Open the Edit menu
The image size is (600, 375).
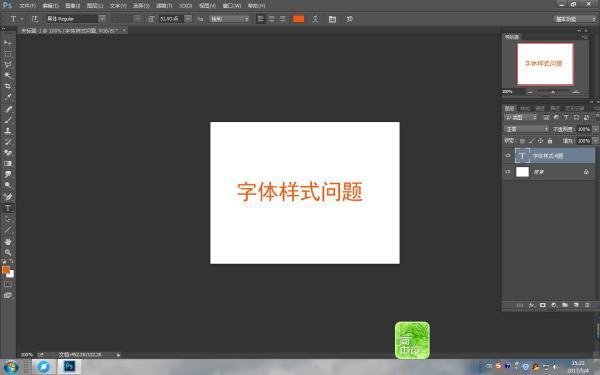click(x=50, y=6)
